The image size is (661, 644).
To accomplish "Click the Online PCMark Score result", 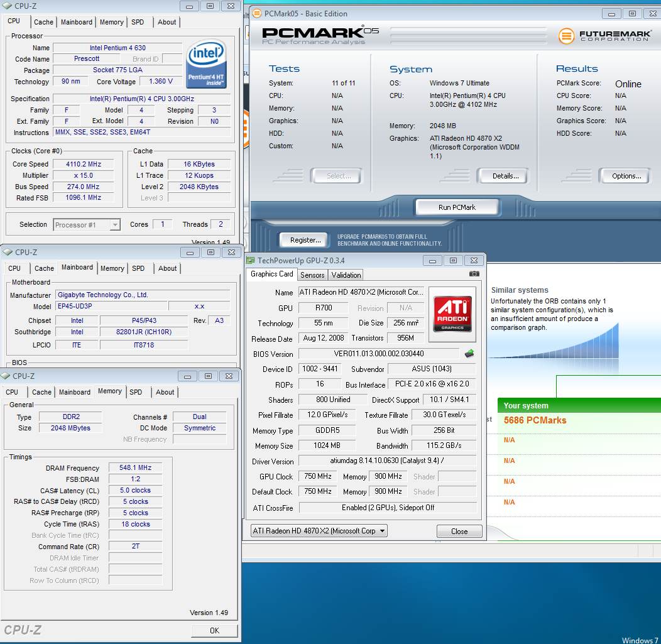I will (628, 84).
